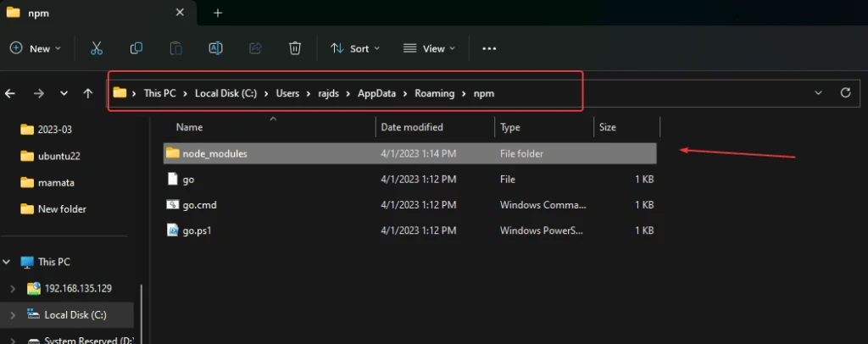The width and height of the screenshot is (868, 344).
Task: Click the npm breadcrumb segment
Action: (484, 93)
